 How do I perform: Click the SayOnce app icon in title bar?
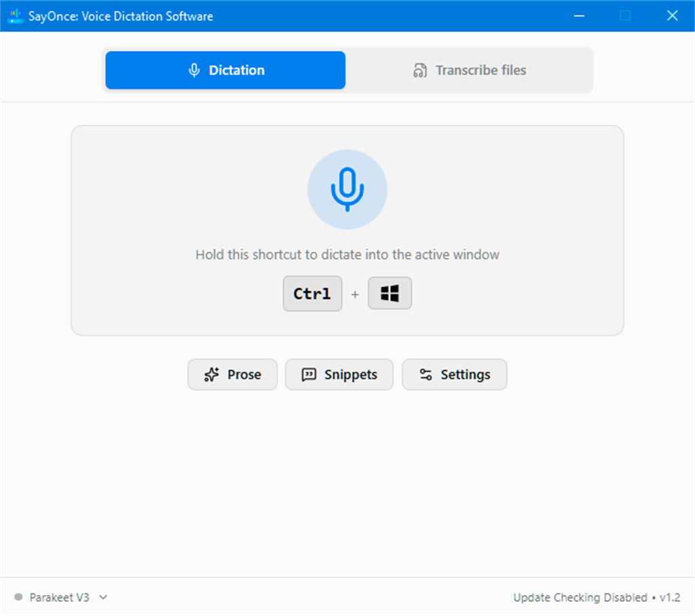(x=15, y=16)
